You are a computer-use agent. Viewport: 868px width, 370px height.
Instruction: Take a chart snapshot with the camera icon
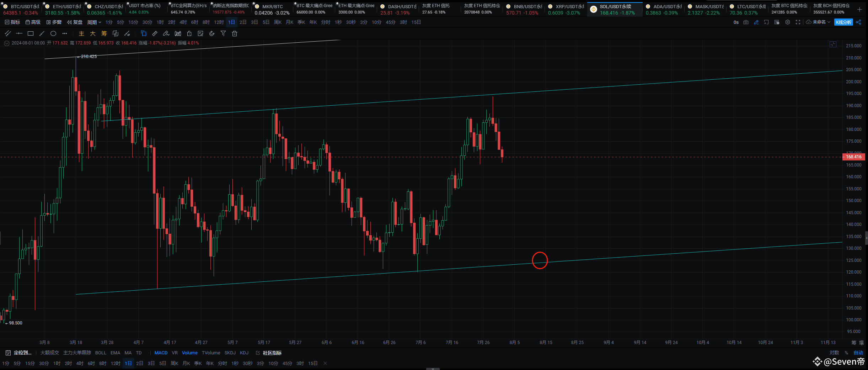[746, 22]
